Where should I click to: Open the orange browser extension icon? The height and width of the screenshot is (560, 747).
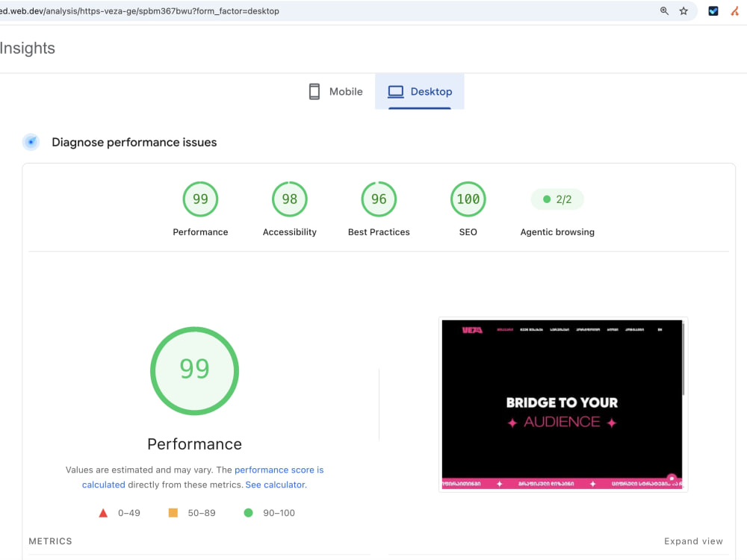coord(735,11)
